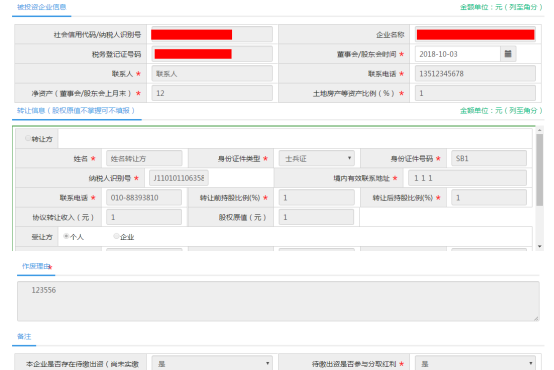Click the 境内有效联系地址 field
The image size is (554, 370).
(x=467, y=178)
